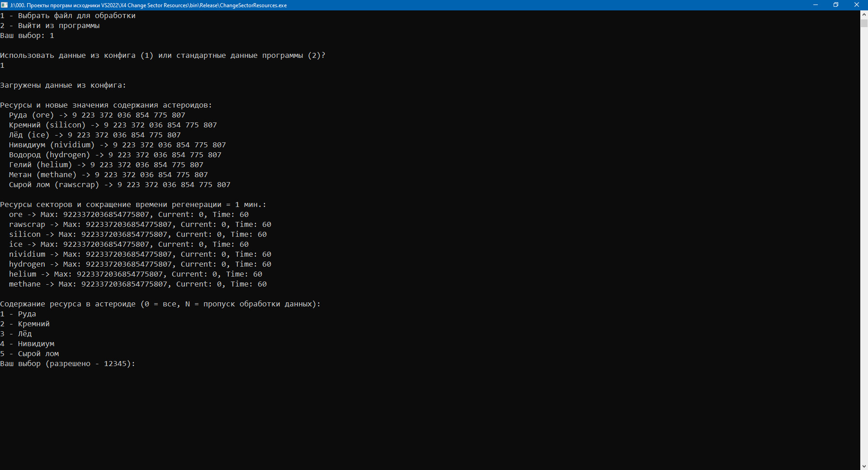The image size is (868, 470).
Task: Minimize the ChangeSectorResources console window
Action: (x=816, y=5)
